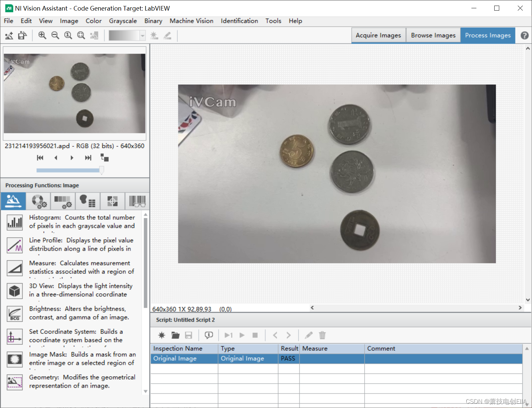The image size is (532, 408).
Task: Save the current script
Action: coord(189,335)
